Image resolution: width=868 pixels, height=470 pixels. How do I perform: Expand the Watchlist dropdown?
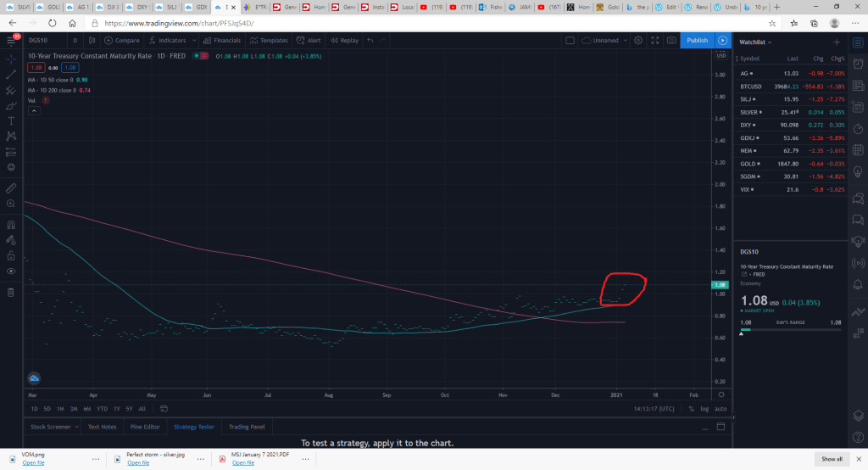tap(759, 41)
